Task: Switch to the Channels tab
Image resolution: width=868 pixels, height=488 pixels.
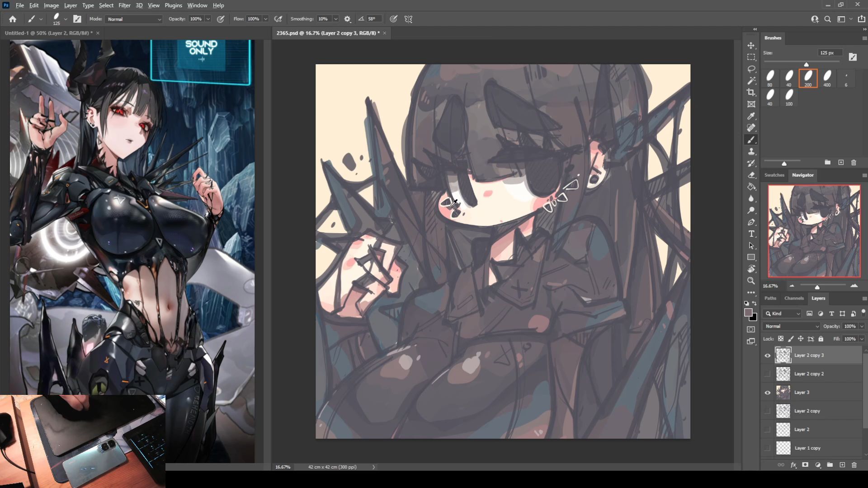Action: [x=794, y=298]
